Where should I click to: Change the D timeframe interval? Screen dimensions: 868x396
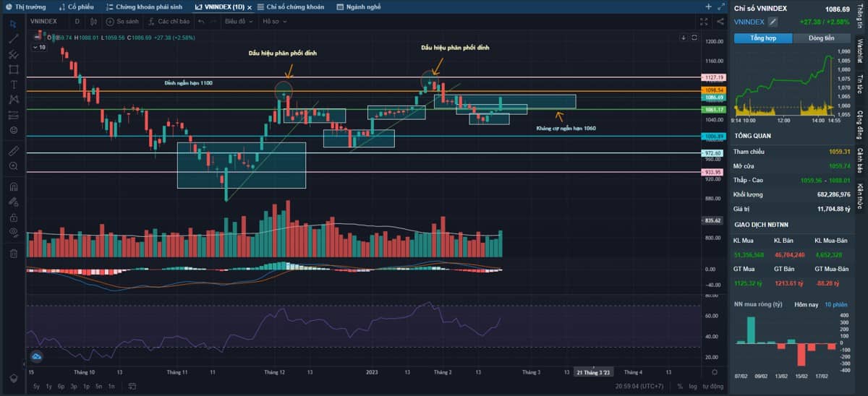click(x=77, y=21)
